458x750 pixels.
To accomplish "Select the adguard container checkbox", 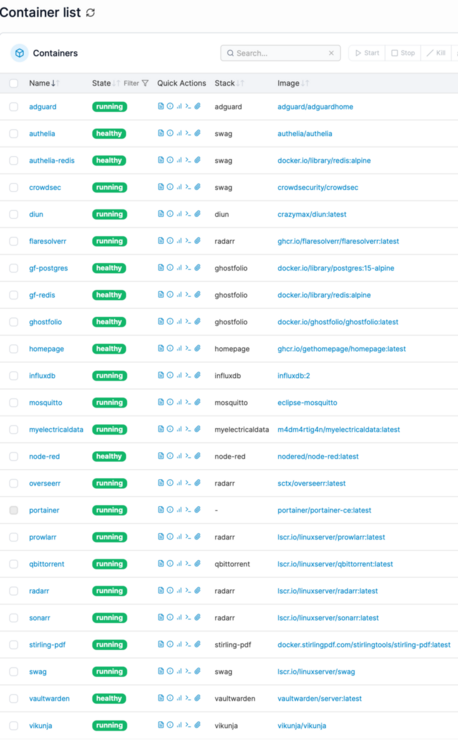I will click(x=14, y=107).
